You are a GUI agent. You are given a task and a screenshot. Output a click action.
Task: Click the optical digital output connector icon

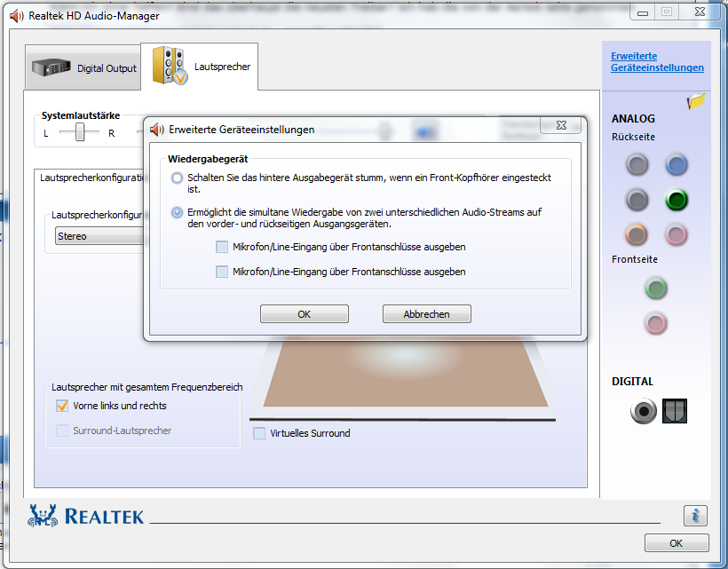pos(675,411)
